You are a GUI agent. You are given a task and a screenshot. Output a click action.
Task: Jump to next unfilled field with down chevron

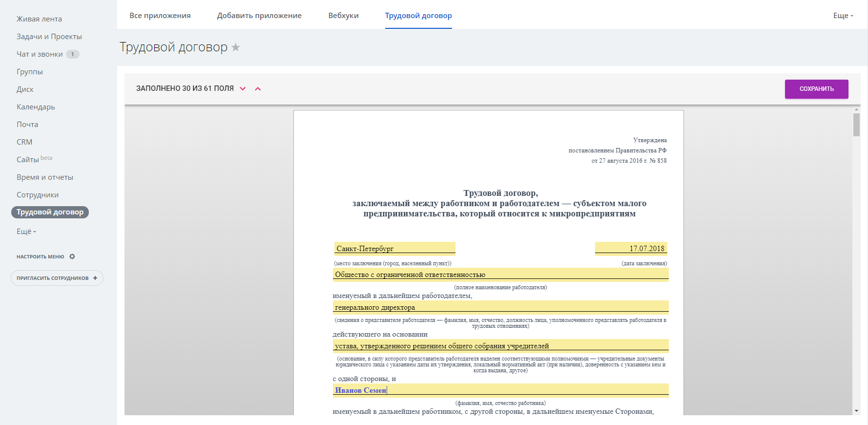(x=243, y=89)
